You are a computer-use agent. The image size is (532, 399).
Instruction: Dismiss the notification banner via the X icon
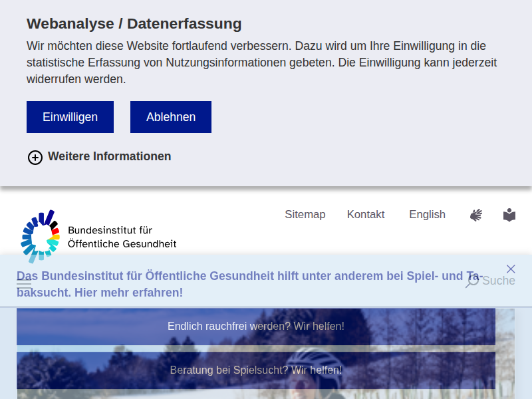click(511, 269)
